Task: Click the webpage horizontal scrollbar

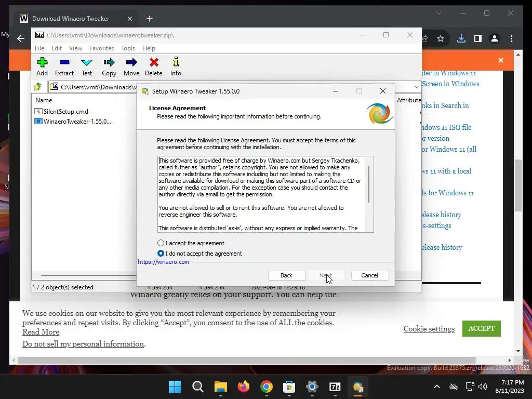Action: pos(247,361)
